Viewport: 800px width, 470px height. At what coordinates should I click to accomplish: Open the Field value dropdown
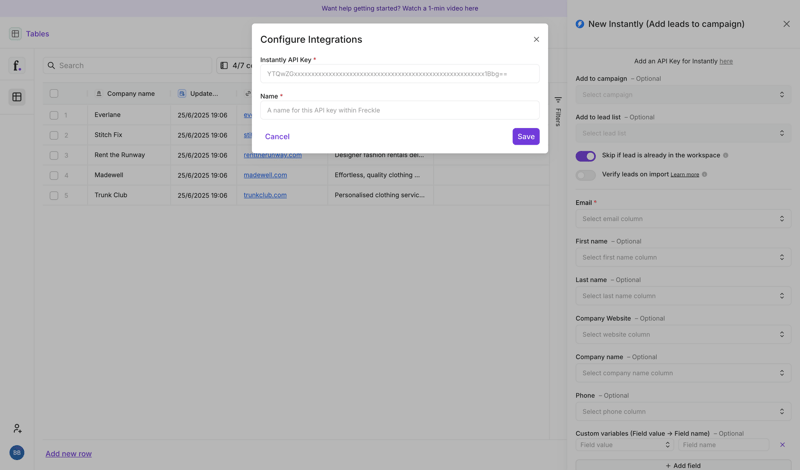coord(624,445)
